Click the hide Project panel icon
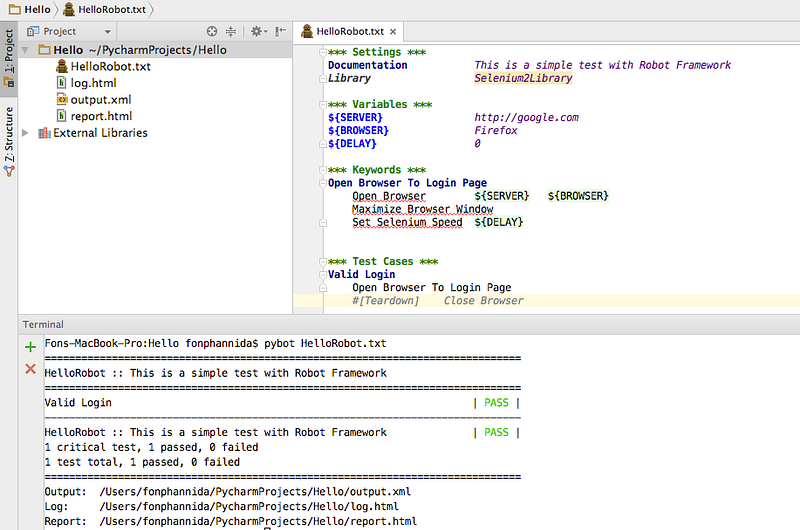 [280, 32]
